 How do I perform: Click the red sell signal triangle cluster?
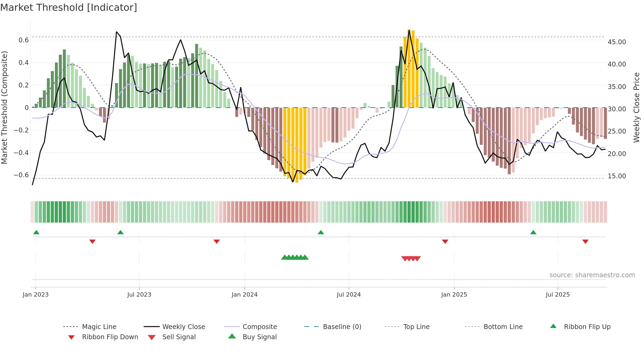[411, 259]
